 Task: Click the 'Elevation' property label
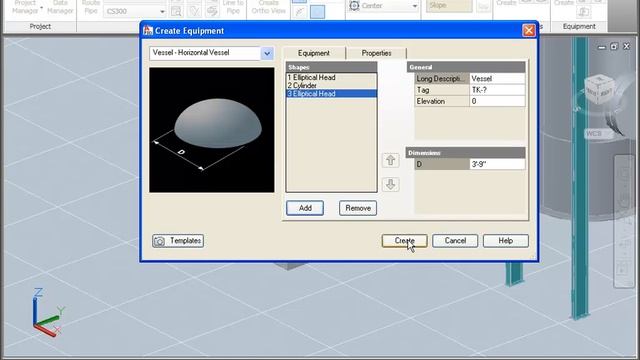click(x=442, y=101)
